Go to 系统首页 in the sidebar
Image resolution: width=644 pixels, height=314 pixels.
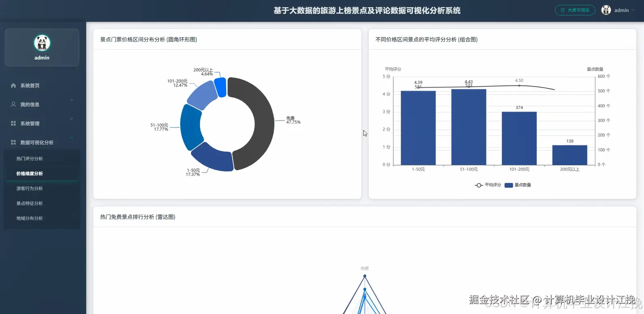[42, 86]
